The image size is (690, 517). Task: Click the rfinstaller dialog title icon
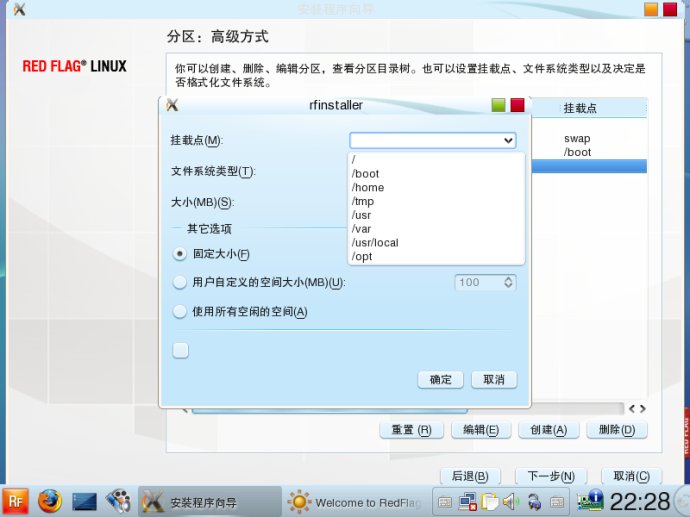coord(172,105)
